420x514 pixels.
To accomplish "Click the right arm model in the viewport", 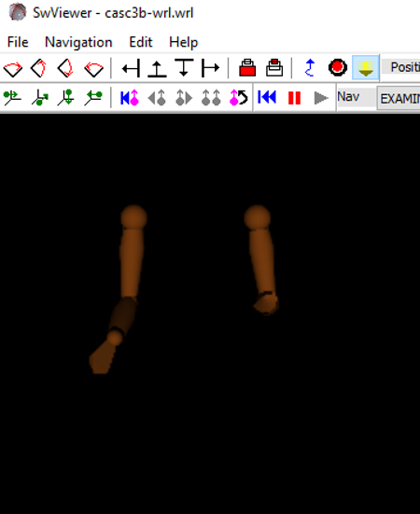I will 262,259.
